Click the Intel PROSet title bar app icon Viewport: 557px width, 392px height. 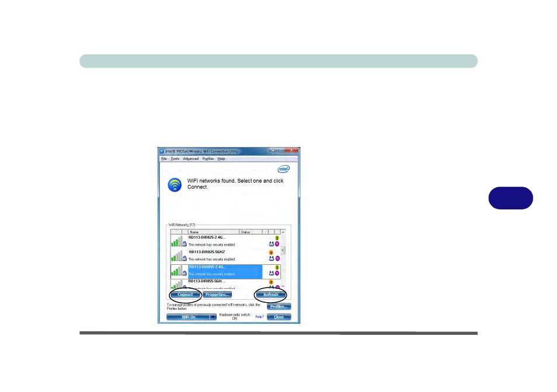[162, 151]
